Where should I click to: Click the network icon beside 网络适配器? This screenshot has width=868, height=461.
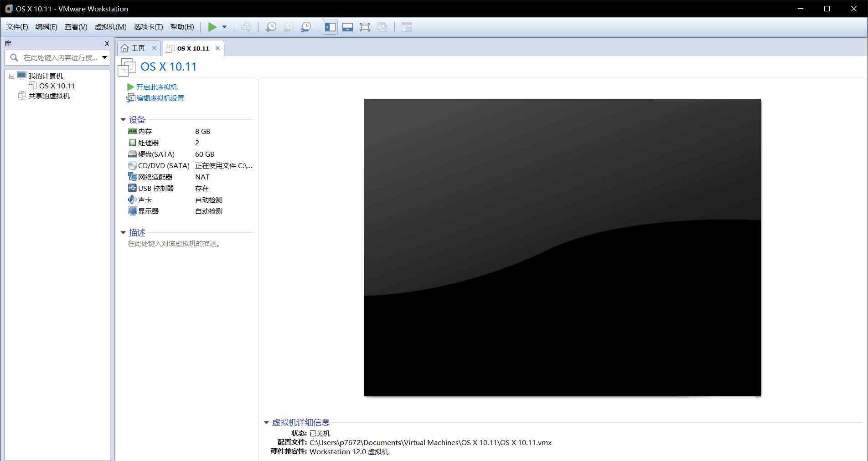[x=132, y=177]
